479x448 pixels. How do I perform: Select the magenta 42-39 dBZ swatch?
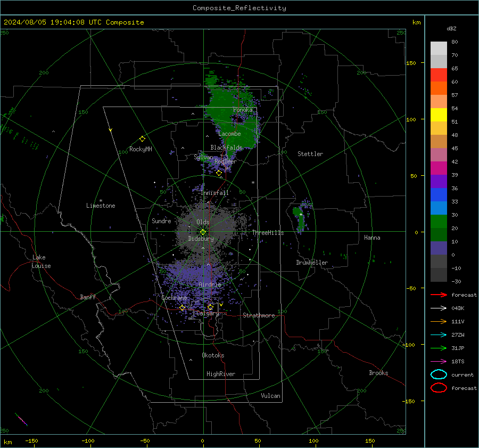[439, 168]
